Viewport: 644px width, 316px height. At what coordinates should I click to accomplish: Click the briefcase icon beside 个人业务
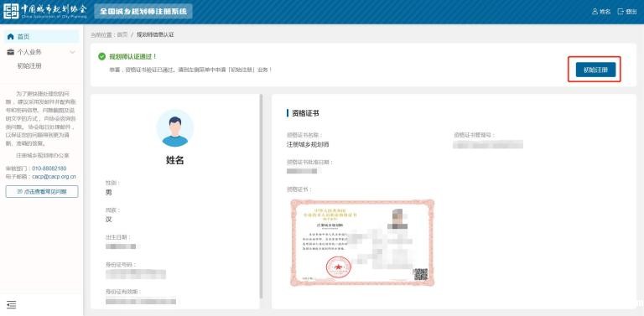(11, 52)
